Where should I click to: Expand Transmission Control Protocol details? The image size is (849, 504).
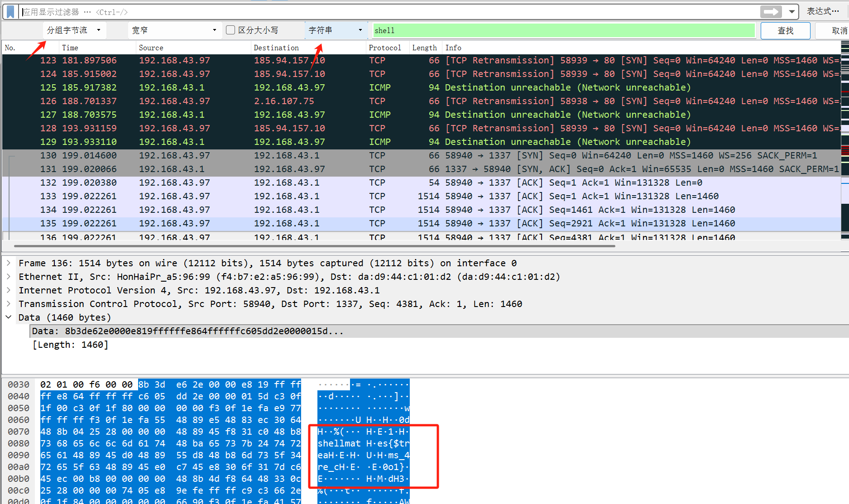[8, 303]
